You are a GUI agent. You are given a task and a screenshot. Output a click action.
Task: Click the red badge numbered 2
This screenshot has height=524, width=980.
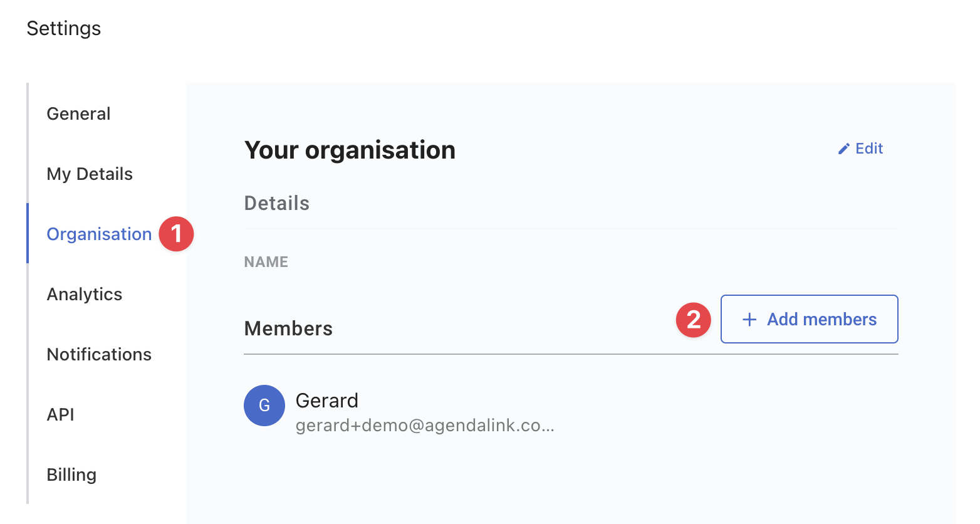tap(693, 320)
